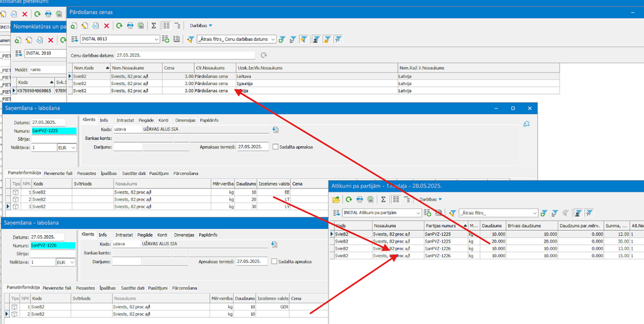Open the Intrastat tab in SanPVZ-1225 window

coord(125,120)
